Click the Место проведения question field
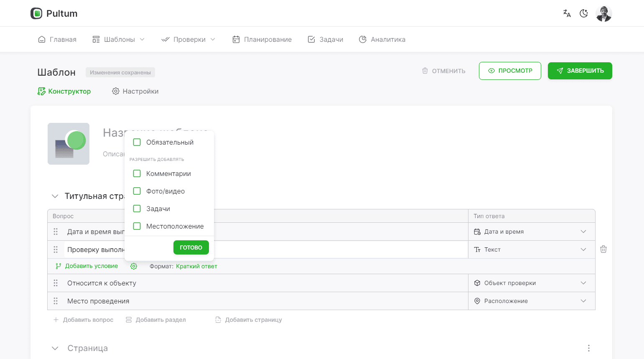 (x=266, y=301)
